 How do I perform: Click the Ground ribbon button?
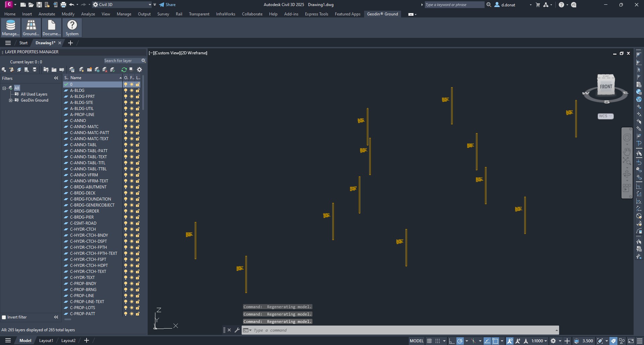pyautogui.click(x=31, y=27)
